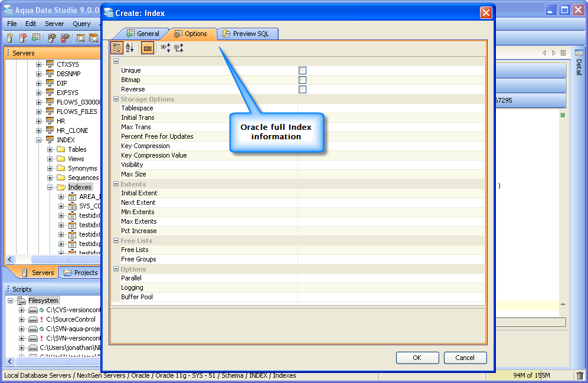
Task: Click the Logging property row label
Action: point(132,287)
